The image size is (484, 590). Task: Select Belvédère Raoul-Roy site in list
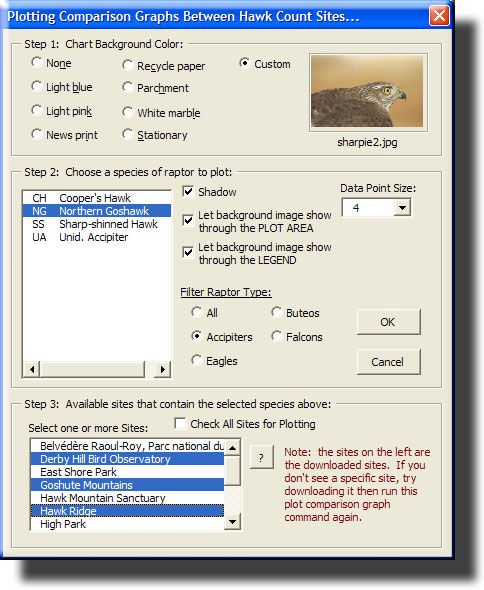[x=127, y=446]
